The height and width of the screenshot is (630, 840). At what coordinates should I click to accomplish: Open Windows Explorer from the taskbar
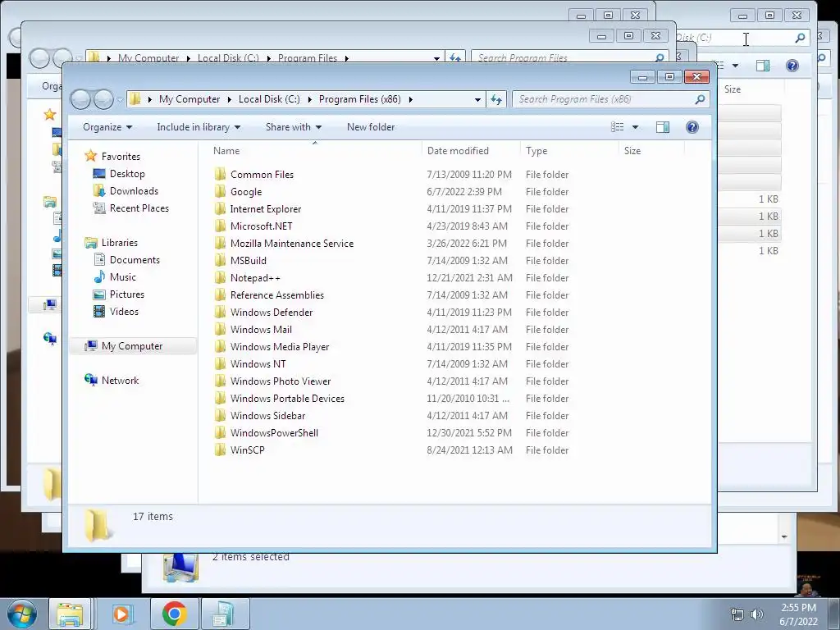click(x=71, y=614)
